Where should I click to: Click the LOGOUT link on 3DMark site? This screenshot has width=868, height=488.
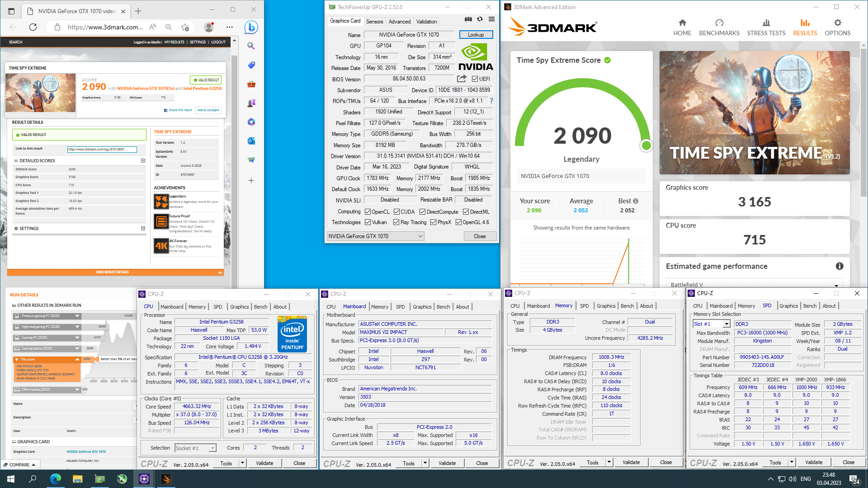pyautogui.click(x=218, y=42)
